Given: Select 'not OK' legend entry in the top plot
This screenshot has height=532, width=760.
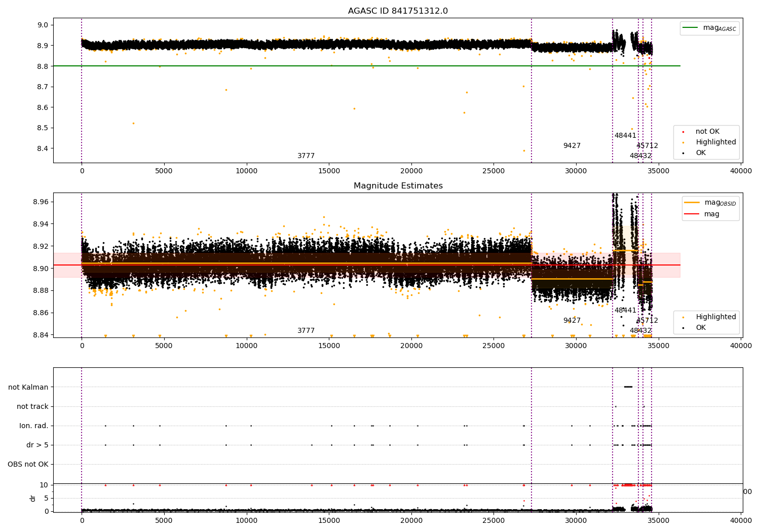Looking at the screenshot, I should point(707,132).
